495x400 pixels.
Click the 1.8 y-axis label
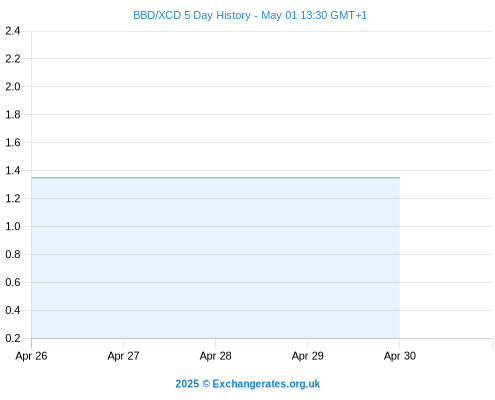(13, 115)
